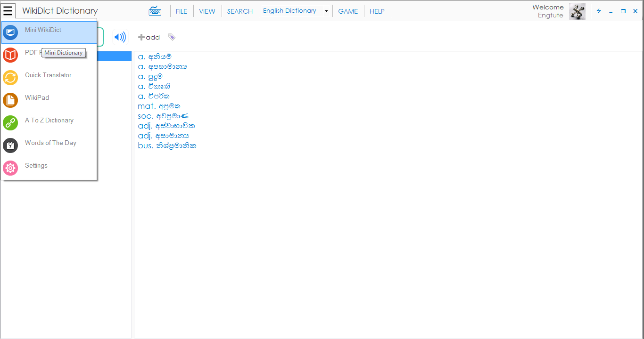Click the first 'a.' definition line
This screenshot has width=644, height=339.
(x=155, y=56)
